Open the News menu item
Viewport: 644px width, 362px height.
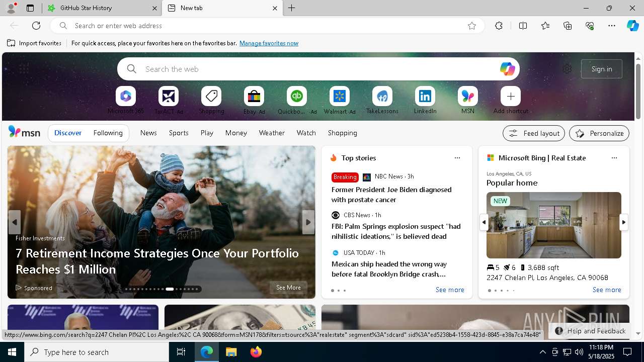click(x=148, y=133)
